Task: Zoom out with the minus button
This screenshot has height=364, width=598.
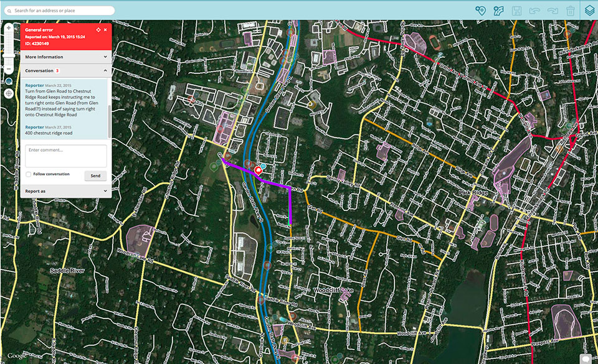Action: pyautogui.click(x=9, y=67)
